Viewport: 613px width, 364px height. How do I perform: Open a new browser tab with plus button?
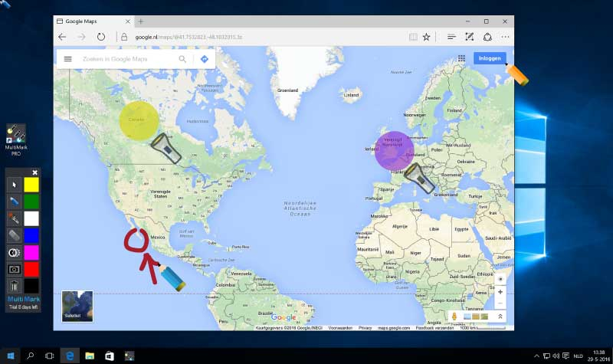click(x=141, y=21)
